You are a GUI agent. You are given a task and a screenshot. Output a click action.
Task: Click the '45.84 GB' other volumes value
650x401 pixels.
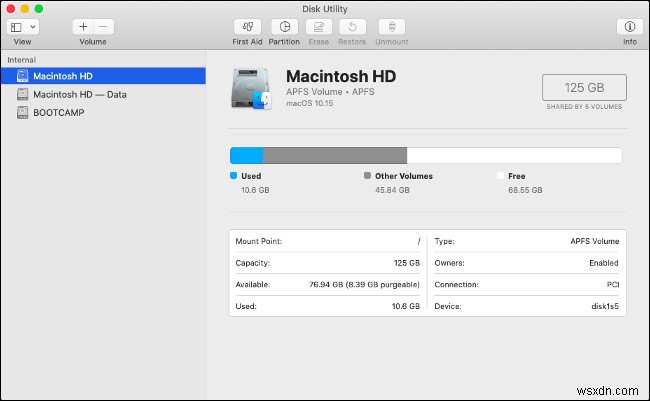(x=392, y=190)
